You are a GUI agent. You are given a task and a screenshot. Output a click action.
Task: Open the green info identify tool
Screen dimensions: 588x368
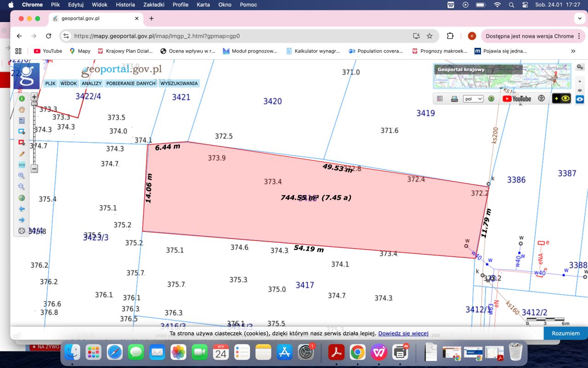(22, 98)
